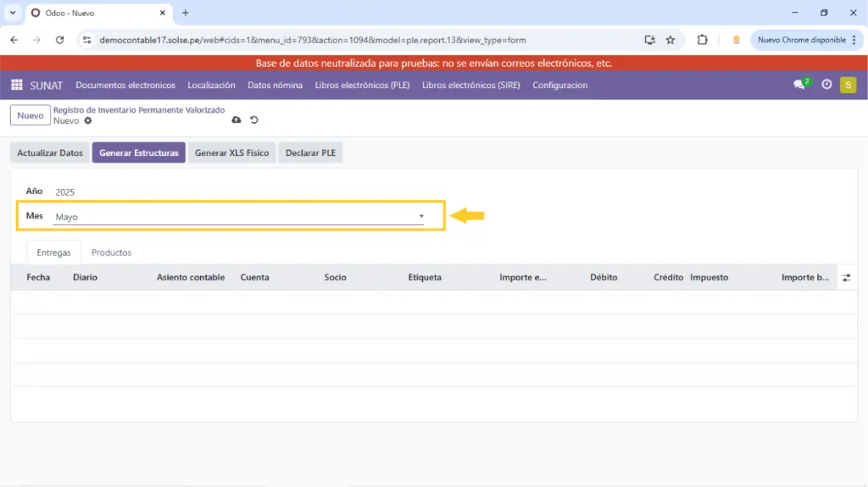
Task: Open the user avatar menu
Action: [848, 85]
